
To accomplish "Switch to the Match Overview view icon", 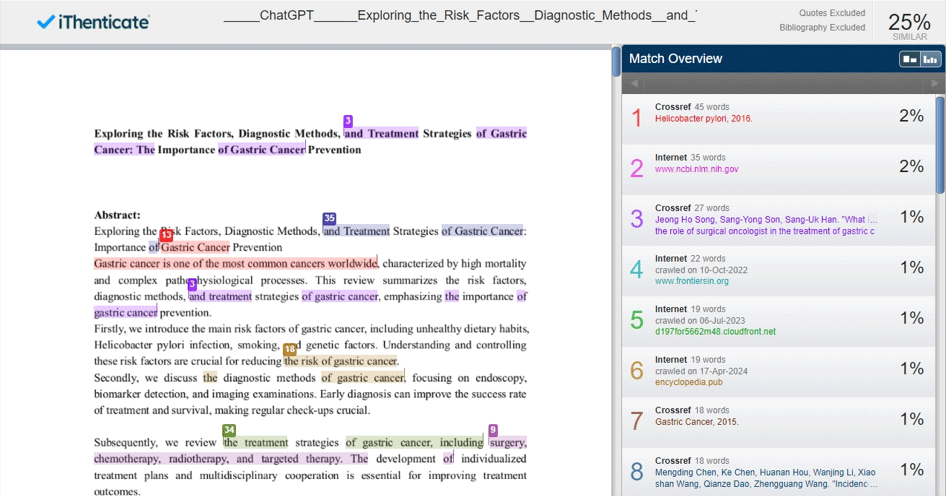I will tap(909, 59).
